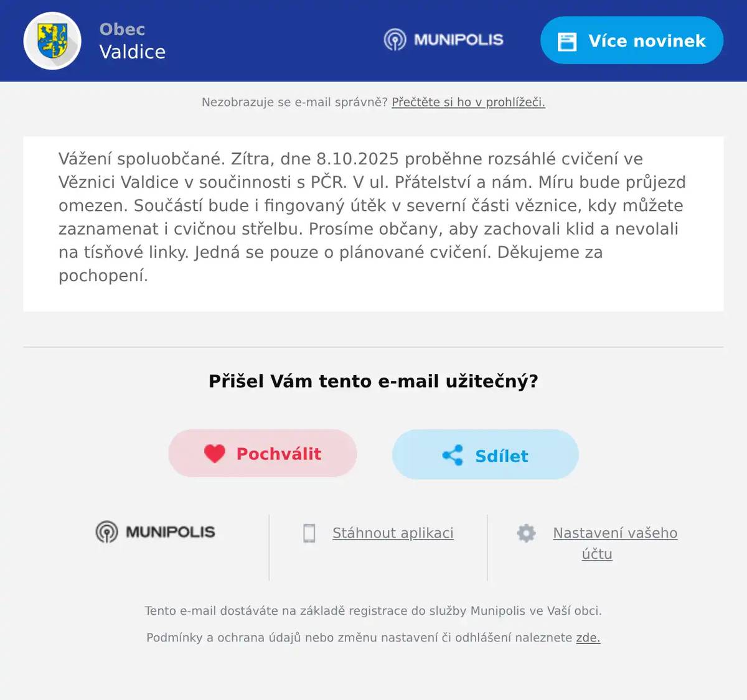Open Nastavení vašeho účtu

[614, 543]
